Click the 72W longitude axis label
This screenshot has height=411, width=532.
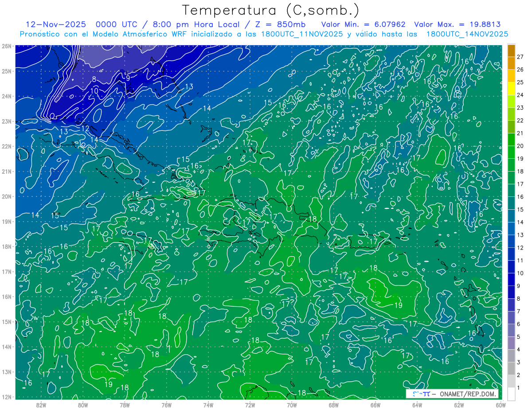pyautogui.click(x=250, y=405)
